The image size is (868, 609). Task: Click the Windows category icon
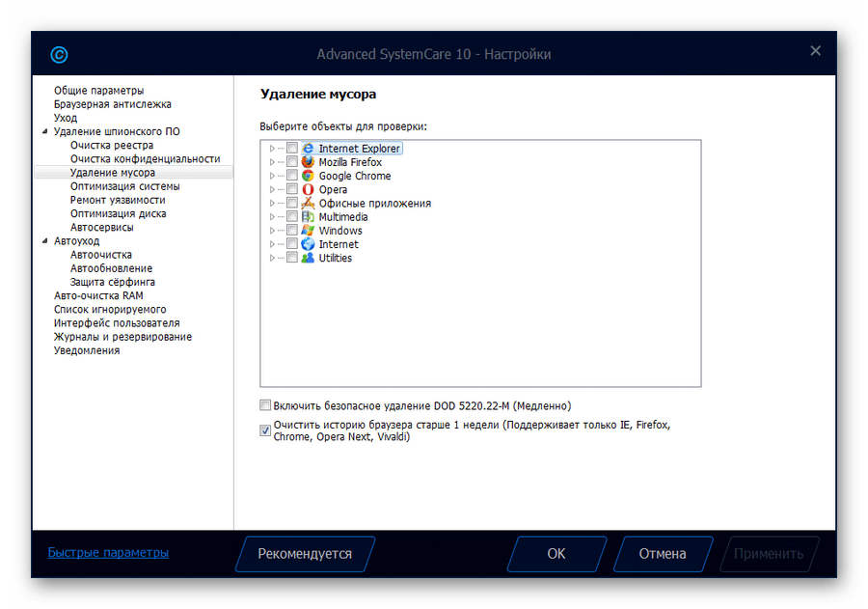(x=309, y=231)
